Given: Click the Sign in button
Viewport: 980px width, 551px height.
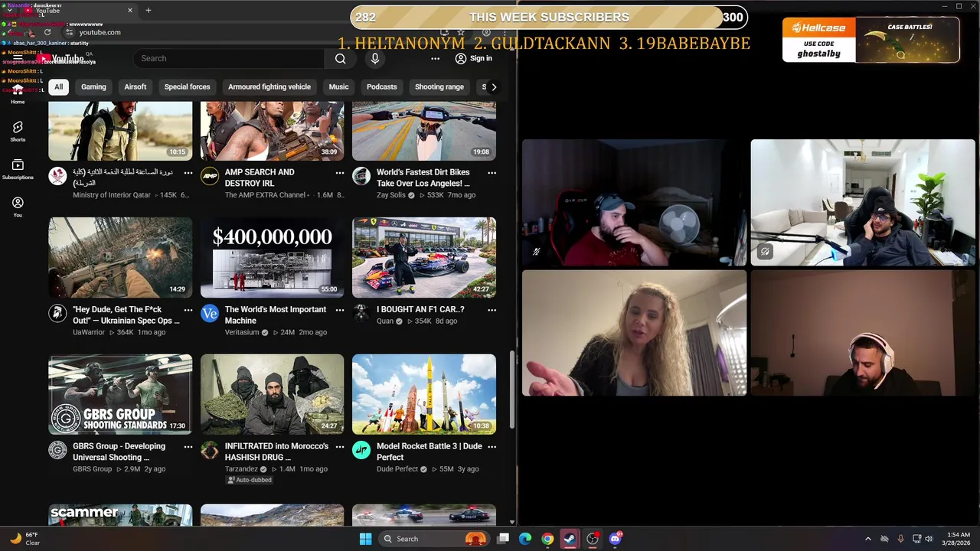Looking at the screenshot, I should tap(473, 59).
